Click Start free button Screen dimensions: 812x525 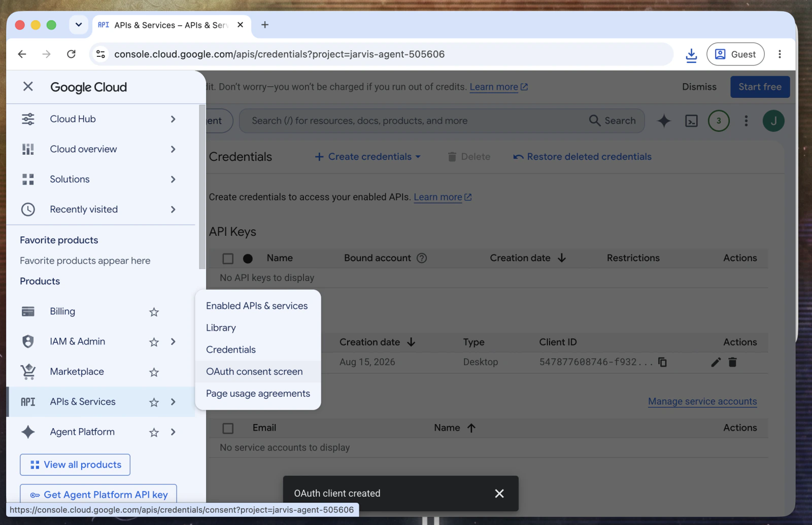pyautogui.click(x=760, y=87)
